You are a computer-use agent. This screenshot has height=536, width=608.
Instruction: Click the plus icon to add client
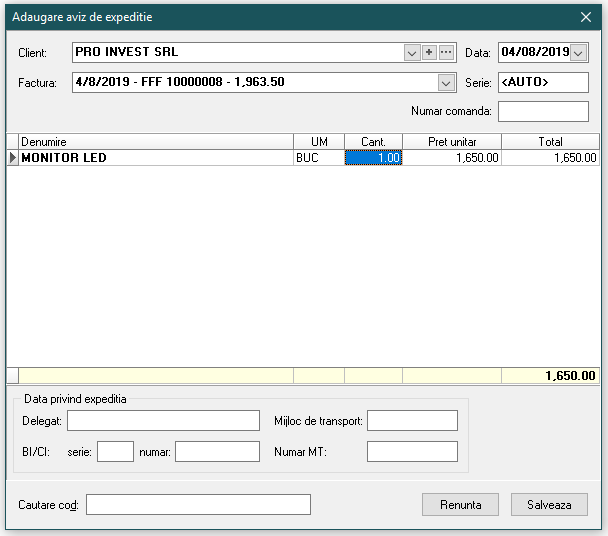(x=429, y=52)
